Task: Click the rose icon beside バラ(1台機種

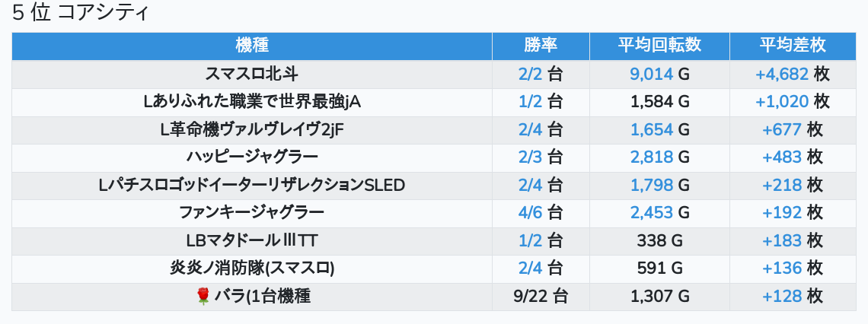Action: (203, 297)
